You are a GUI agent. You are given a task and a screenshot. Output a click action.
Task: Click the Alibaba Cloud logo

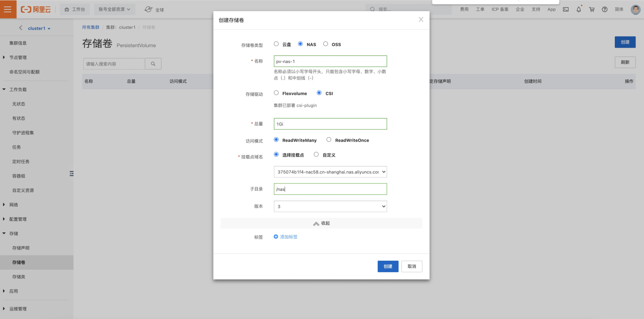36,9
